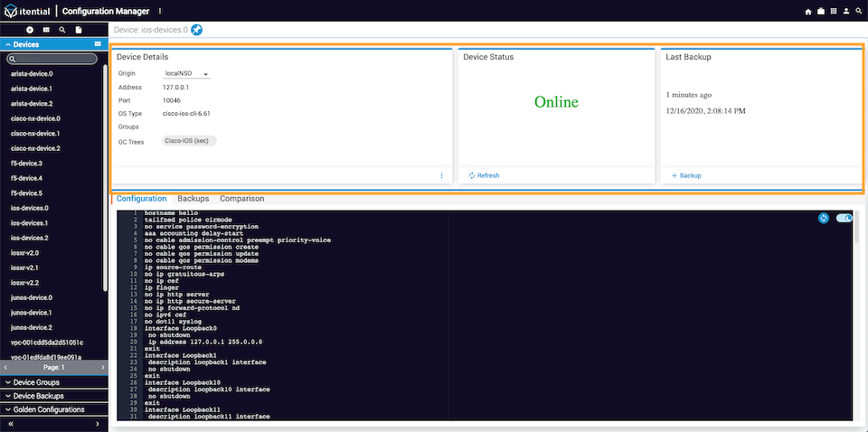
Task: Click the grid view icon in sidebar toolbar
Action: click(x=46, y=29)
